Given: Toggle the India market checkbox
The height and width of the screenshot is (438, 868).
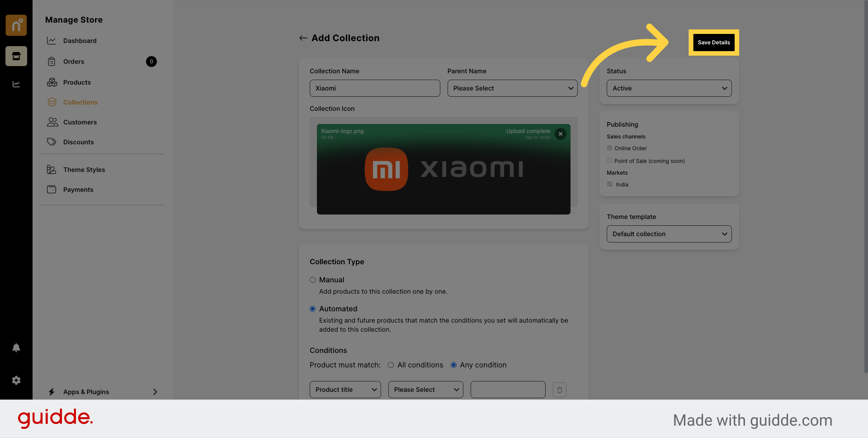Looking at the screenshot, I should point(609,184).
